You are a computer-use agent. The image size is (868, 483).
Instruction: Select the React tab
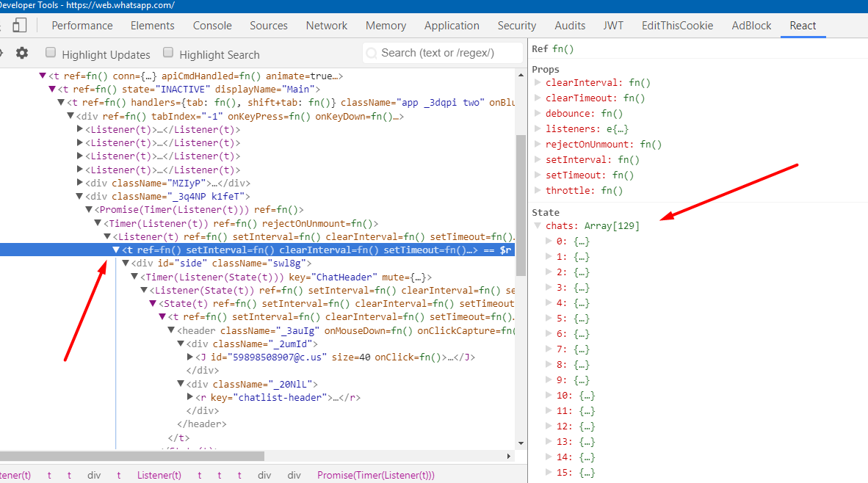(x=803, y=26)
